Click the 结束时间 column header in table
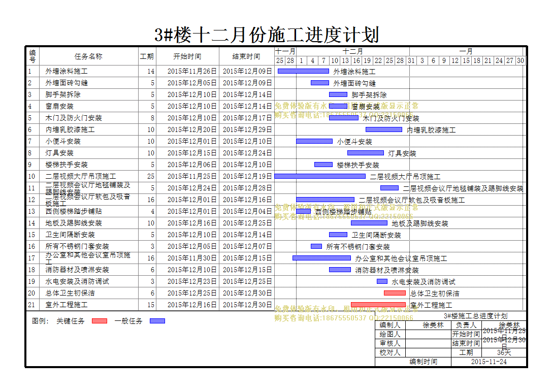The height and width of the screenshot is (392, 552). 246,56
